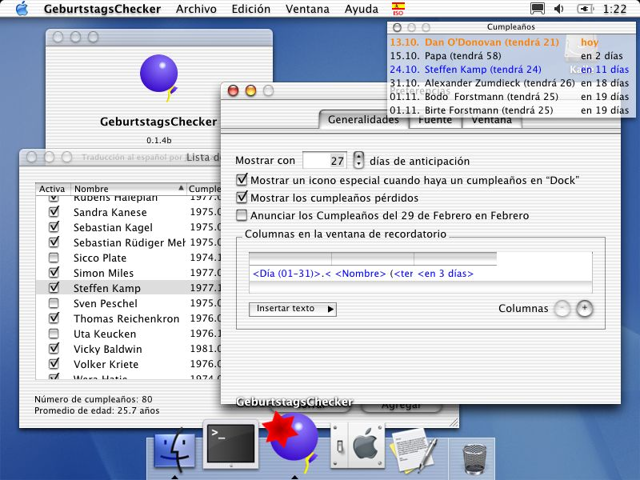Select the Ventana preferences tab

tap(491, 120)
